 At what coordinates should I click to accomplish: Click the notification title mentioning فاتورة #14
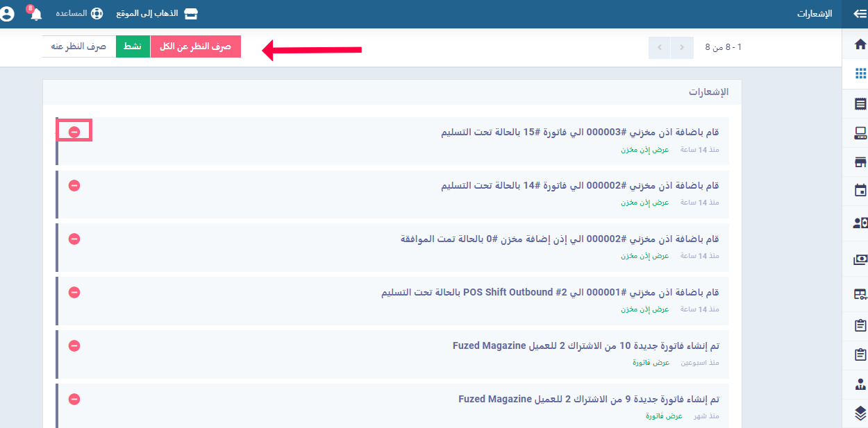[580, 185]
